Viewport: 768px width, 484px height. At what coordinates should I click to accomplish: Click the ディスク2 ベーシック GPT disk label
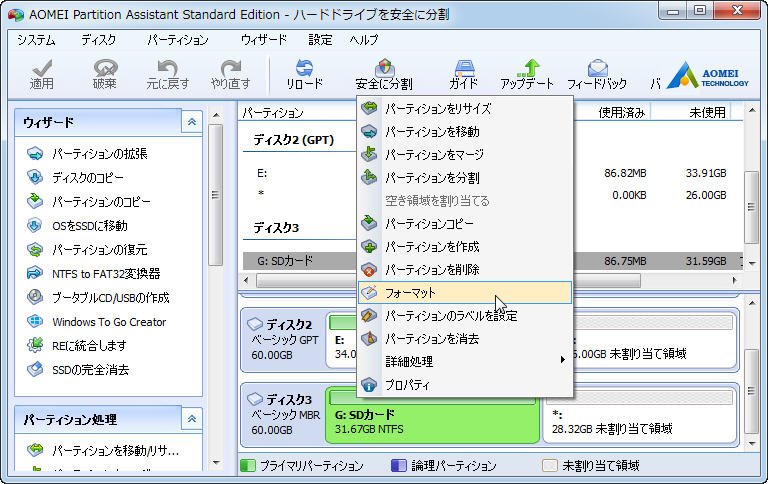[284, 339]
